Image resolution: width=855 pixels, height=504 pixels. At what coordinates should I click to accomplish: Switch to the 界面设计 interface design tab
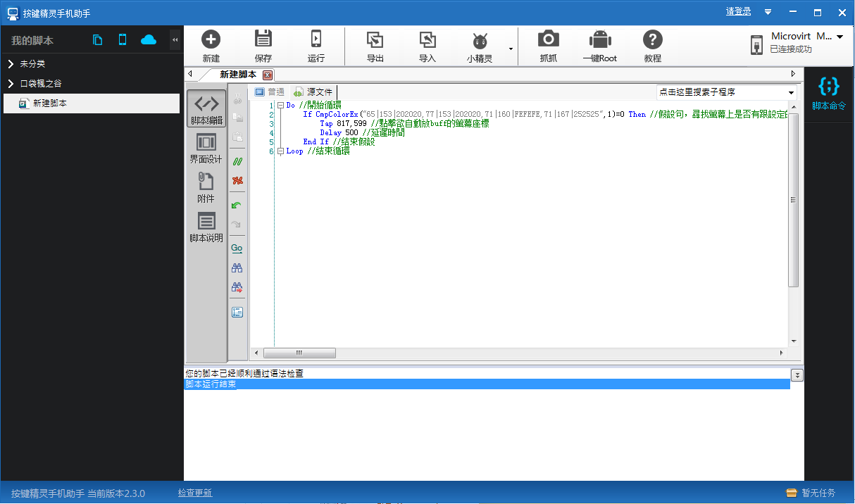pyautogui.click(x=206, y=149)
